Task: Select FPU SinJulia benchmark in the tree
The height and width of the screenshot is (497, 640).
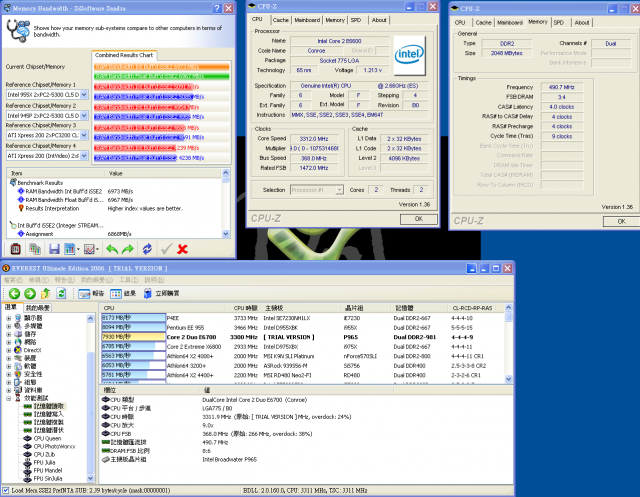Action: tap(48, 479)
